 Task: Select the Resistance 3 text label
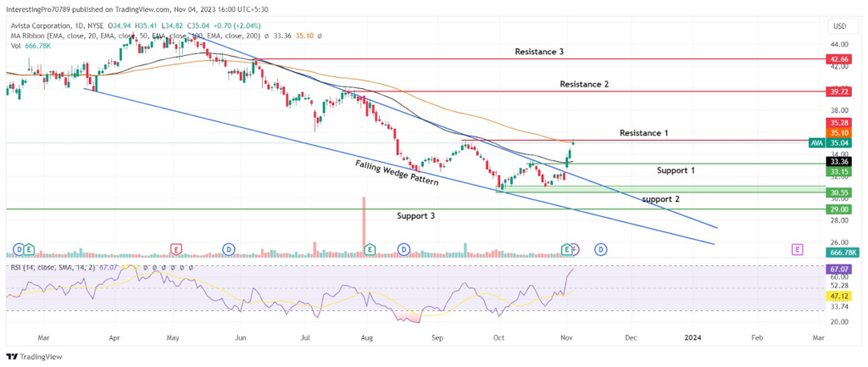(539, 52)
